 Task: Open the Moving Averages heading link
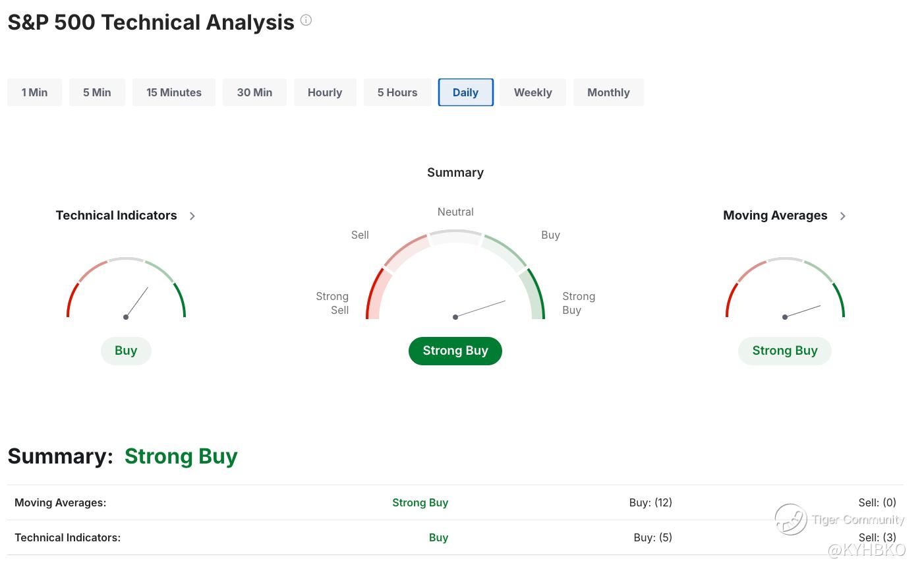pyautogui.click(x=775, y=216)
